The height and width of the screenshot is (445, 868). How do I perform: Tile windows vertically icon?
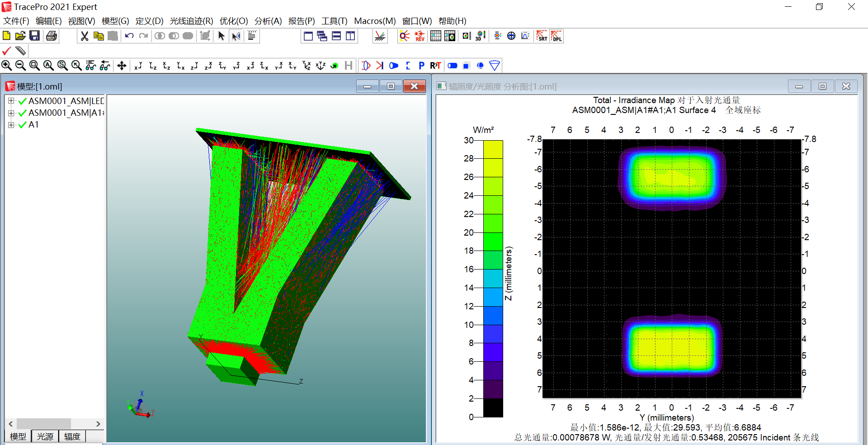[x=350, y=36]
